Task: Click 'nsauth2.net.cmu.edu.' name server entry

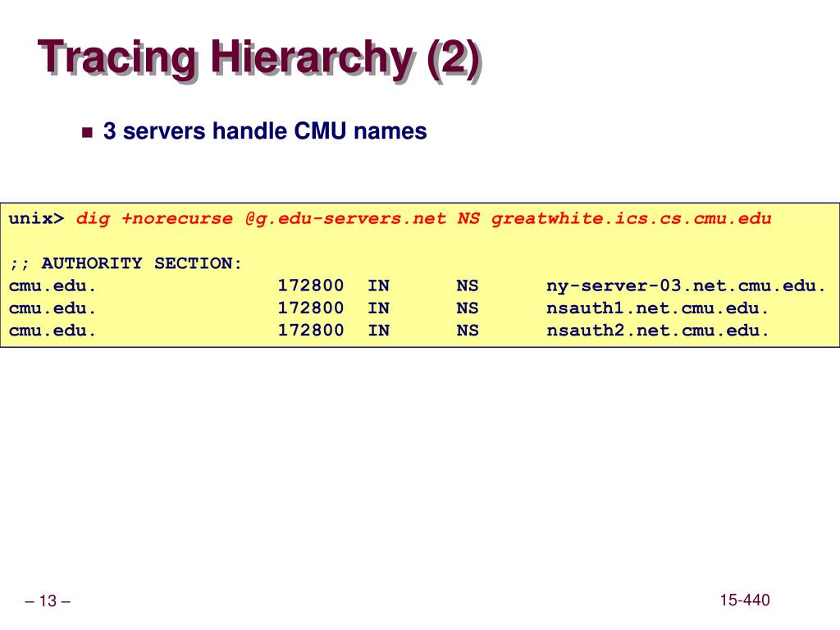Action: [x=657, y=331]
